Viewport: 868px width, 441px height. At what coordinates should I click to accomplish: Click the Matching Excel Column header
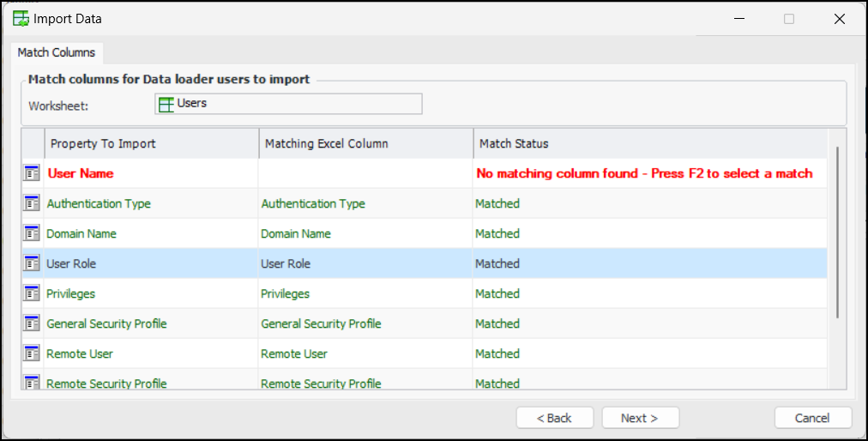[x=365, y=143]
